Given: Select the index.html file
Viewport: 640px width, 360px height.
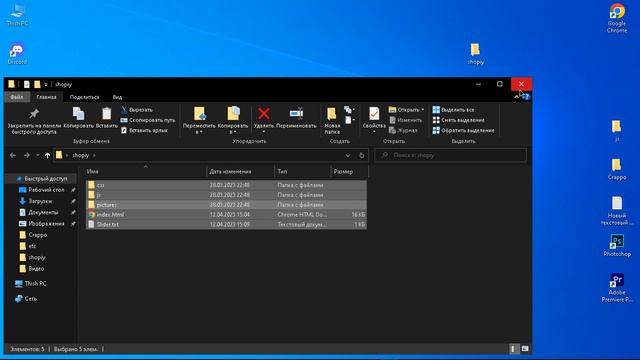Looking at the screenshot, I should (x=226, y=215).
